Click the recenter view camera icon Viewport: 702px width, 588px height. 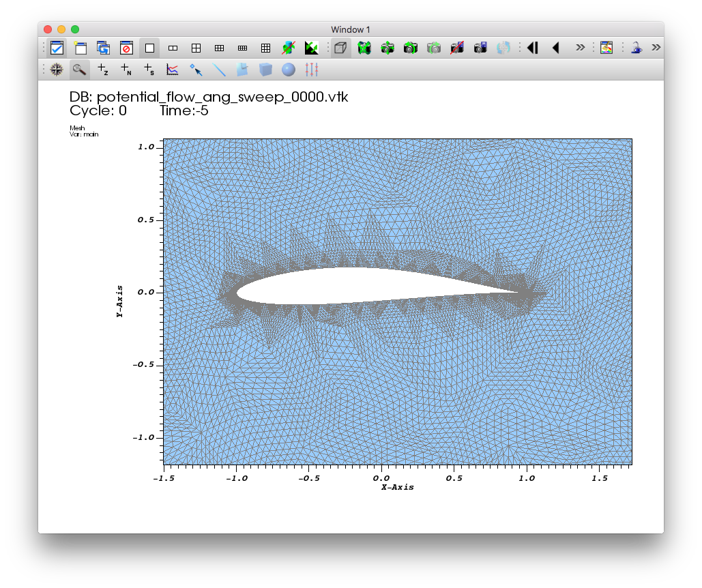[387, 48]
